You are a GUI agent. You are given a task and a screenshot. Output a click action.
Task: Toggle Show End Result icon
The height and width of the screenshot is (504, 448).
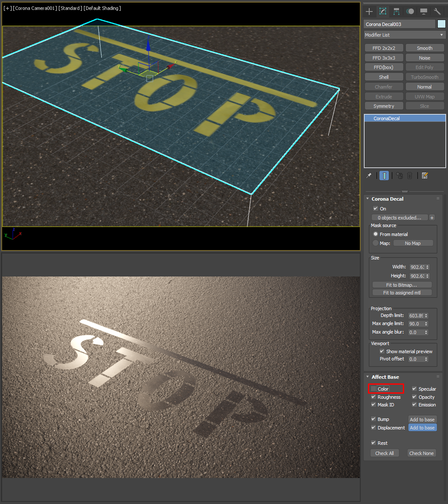click(384, 176)
